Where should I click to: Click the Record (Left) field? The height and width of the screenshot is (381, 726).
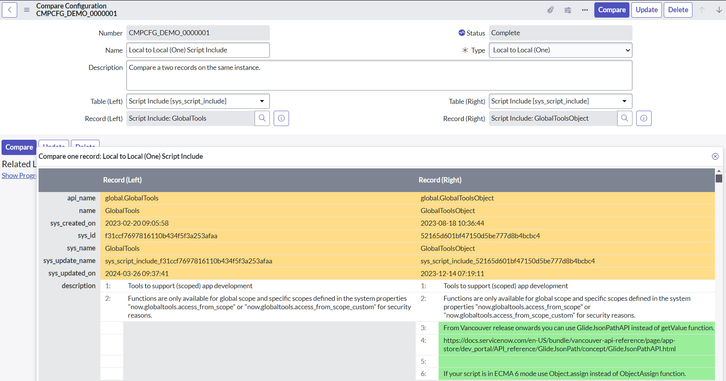click(190, 118)
